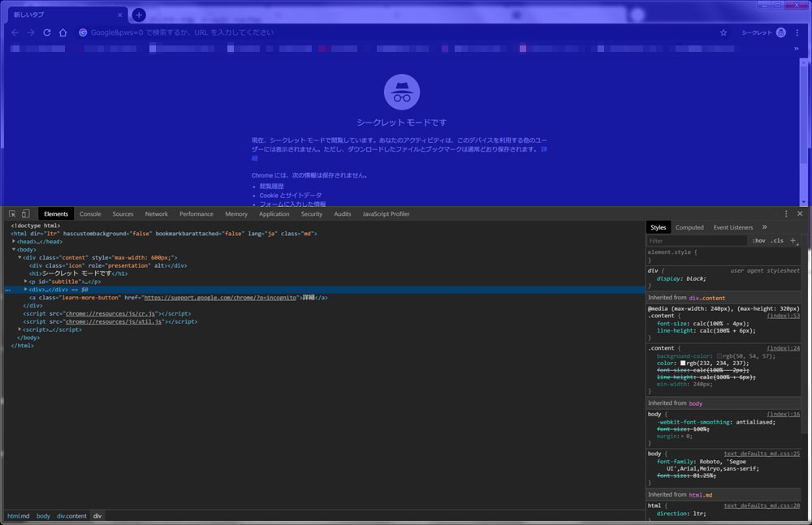The height and width of the screenshot is (525, 812).
Task: Open DevTools customize menu (three dots)
Action: pos(785,214)
